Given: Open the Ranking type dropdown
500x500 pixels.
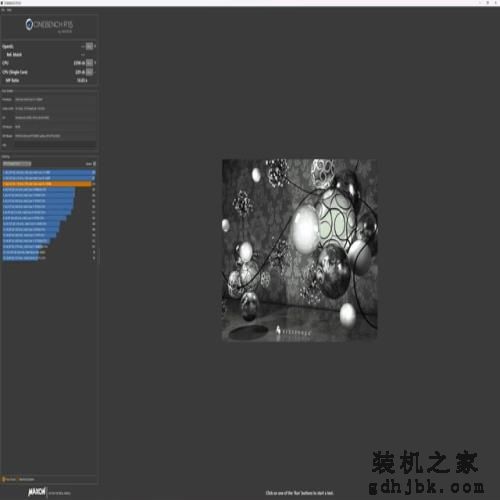Looking at the screenshot, I should pyautogui.click(x=17, y=164).
